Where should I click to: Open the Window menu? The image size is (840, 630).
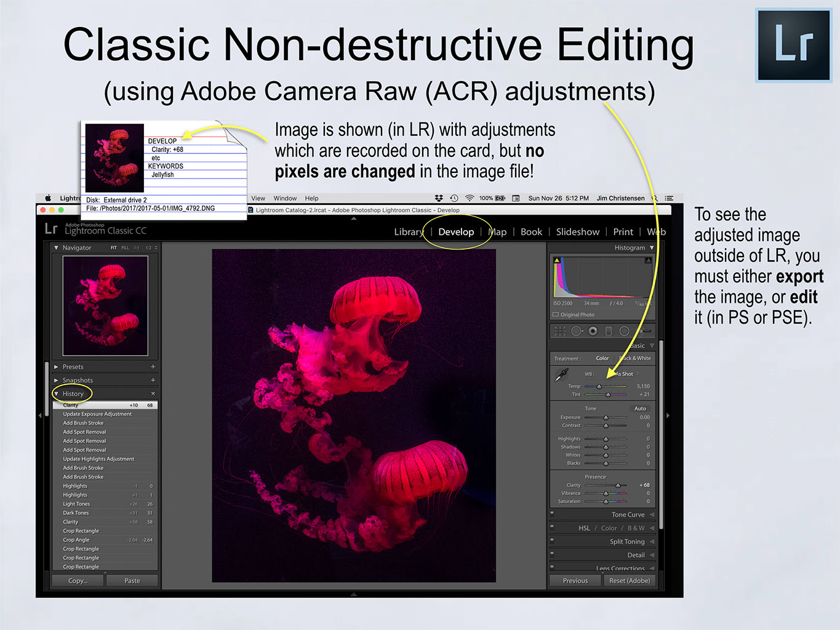285,198
